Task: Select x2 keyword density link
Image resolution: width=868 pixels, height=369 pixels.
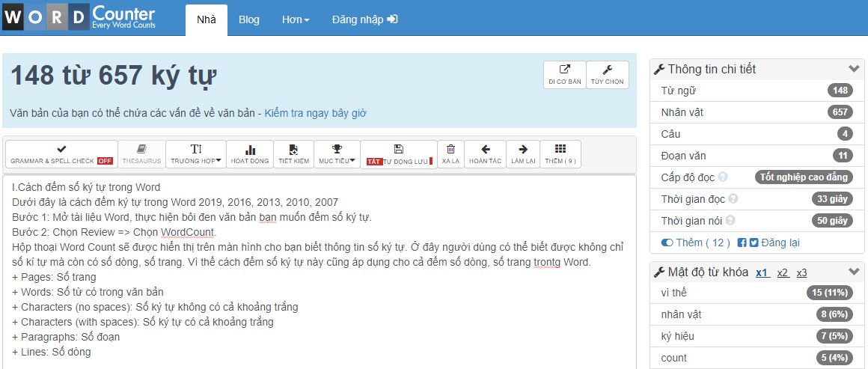Action: (783, 272)
